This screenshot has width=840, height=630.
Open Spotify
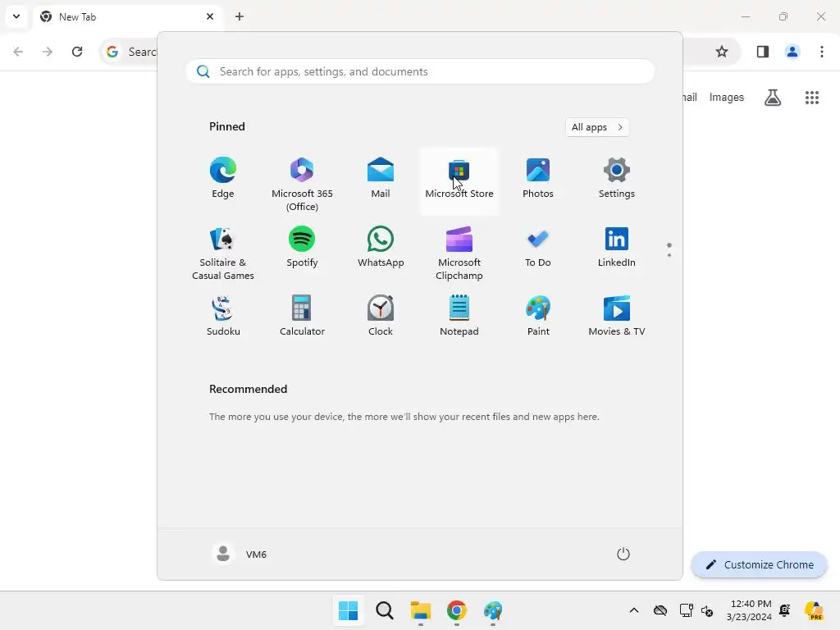point(302,248)
